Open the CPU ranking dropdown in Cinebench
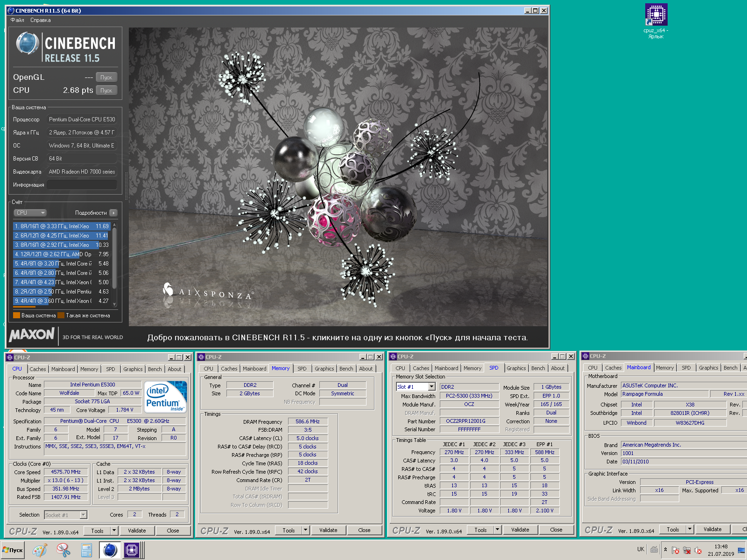This screenshot has width=747, height=560. point(30,213)
